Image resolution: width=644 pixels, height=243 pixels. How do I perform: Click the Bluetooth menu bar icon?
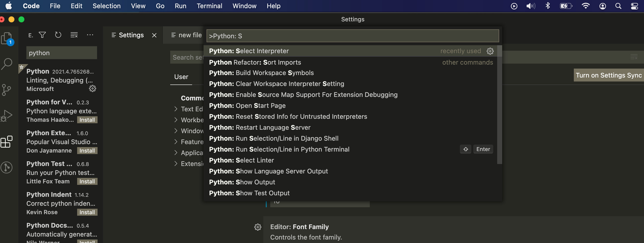pos(548,6)
